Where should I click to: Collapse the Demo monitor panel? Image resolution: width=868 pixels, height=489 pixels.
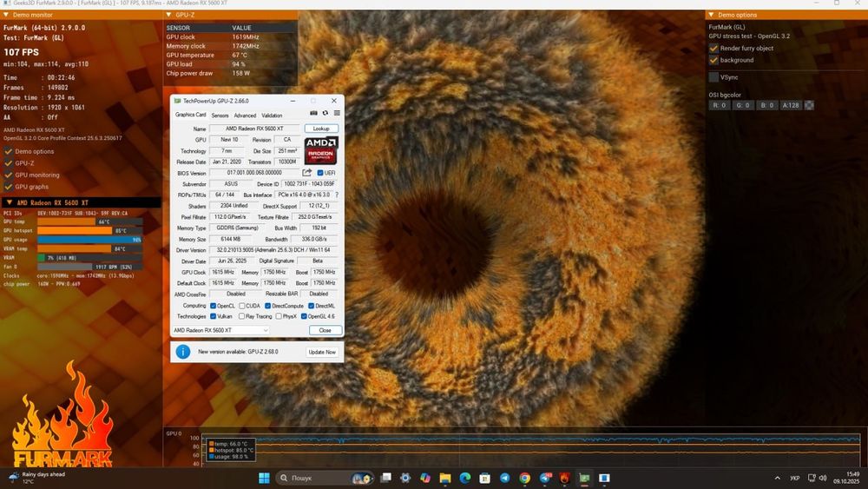5,15
